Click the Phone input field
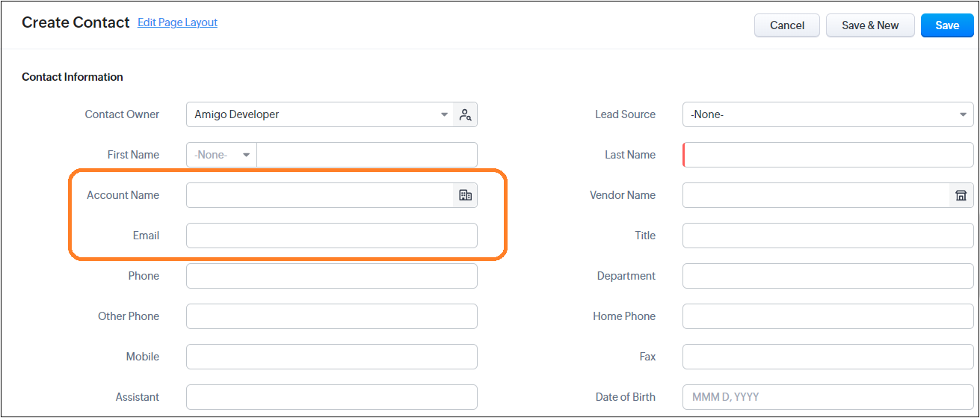Screen dimensions: 980x418 pos(332,276)
